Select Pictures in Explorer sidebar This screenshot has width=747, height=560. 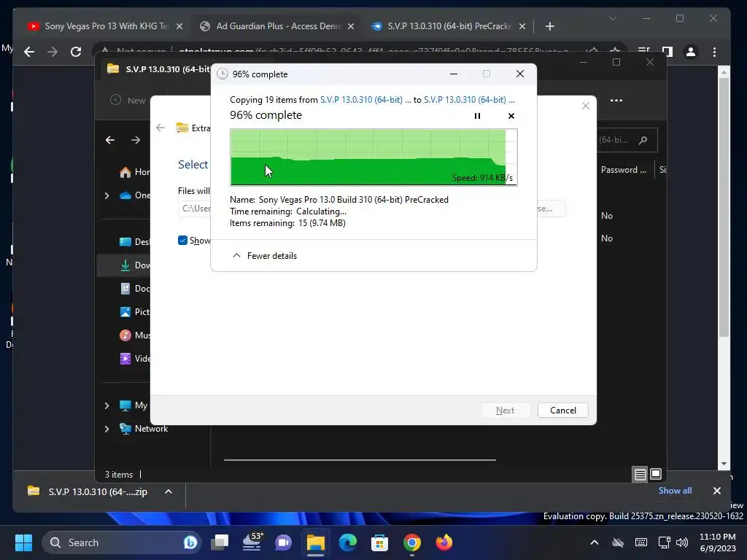pyautogui.click(x=134, y=312)
